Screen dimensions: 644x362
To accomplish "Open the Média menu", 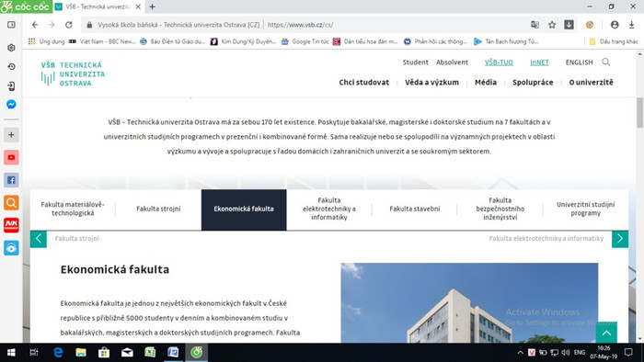I will tap(486, 83).
